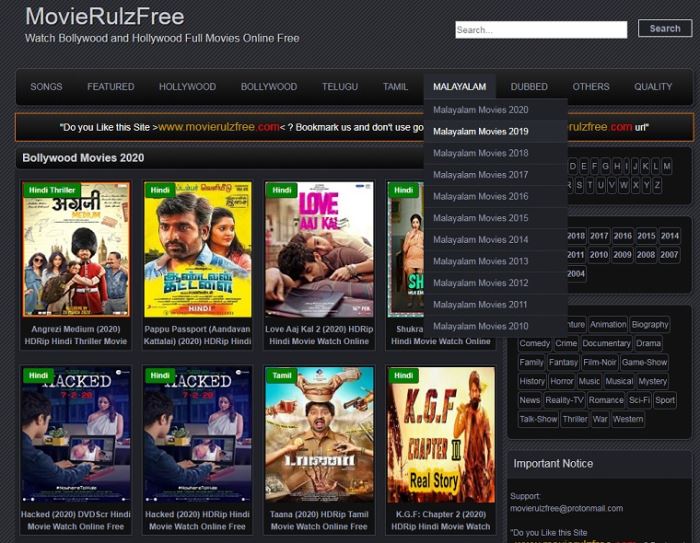
Task: Open the FEATURED menu
Action: (111, 87)
